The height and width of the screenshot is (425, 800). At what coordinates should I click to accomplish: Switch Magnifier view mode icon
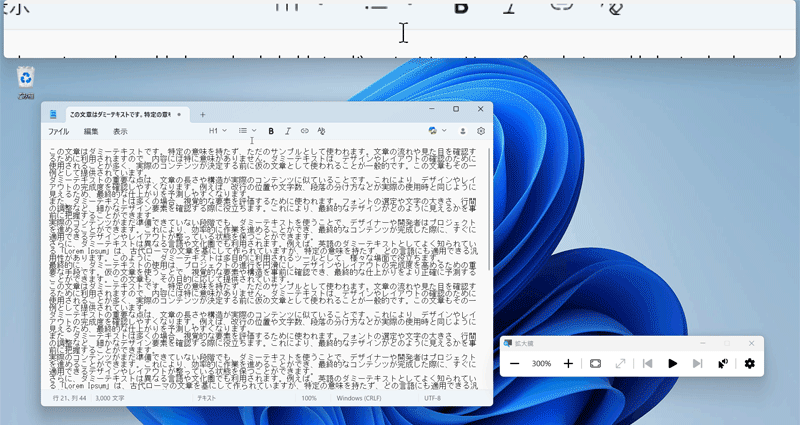(x=595, y=363)
